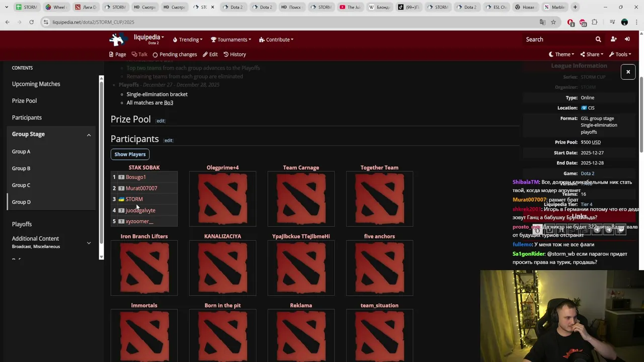Open player Bosugo1 page
This screenshot has width=644, height=362.
[136, 177]
